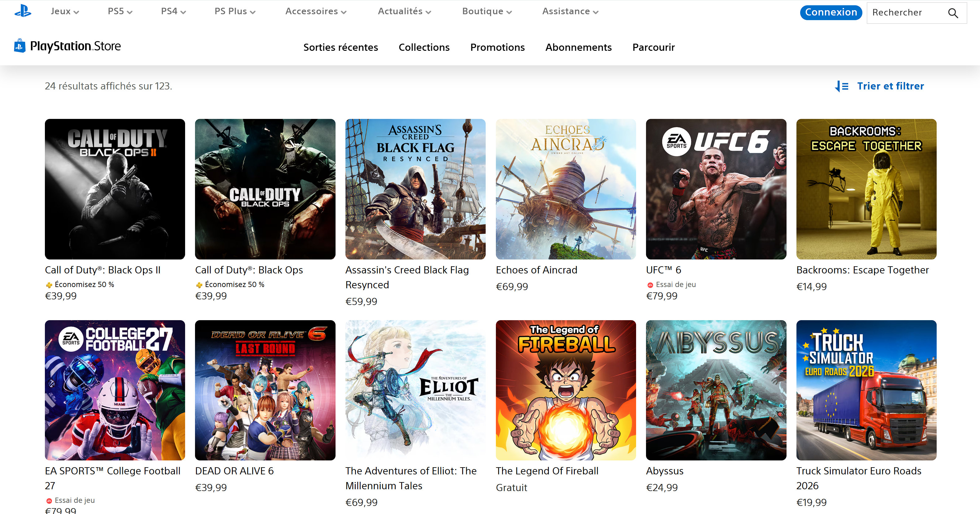This screenshot has height=514, width=980.
Task: Expand the Accessoires dropdown
Action: coord(316,11)
